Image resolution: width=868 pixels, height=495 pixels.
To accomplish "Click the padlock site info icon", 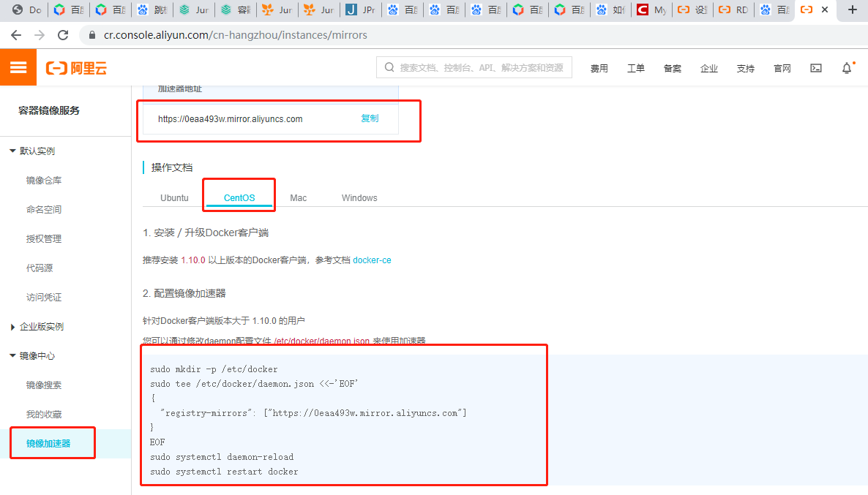I will pos(92,35).
